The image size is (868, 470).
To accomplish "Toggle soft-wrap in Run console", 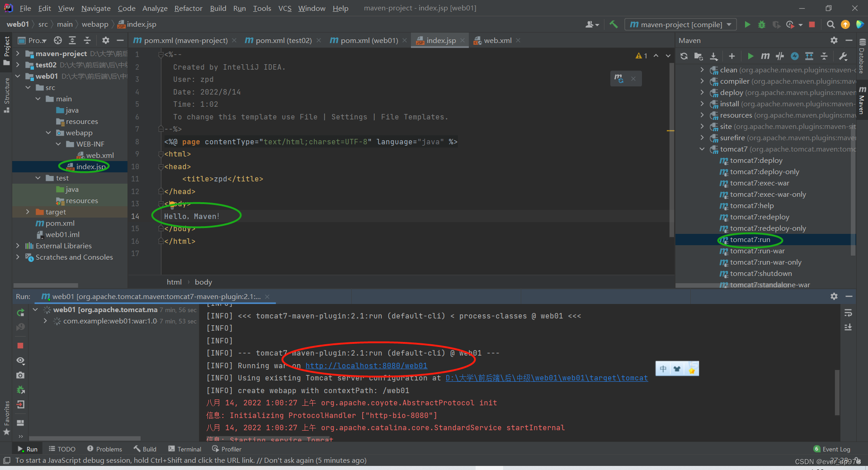I will point(848,313).
